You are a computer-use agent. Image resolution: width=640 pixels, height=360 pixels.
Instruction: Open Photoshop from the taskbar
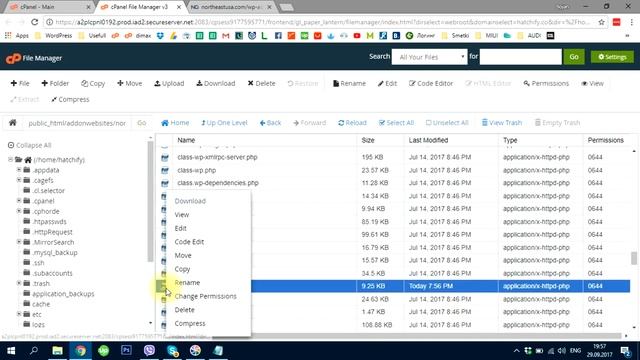coord(126,350)
